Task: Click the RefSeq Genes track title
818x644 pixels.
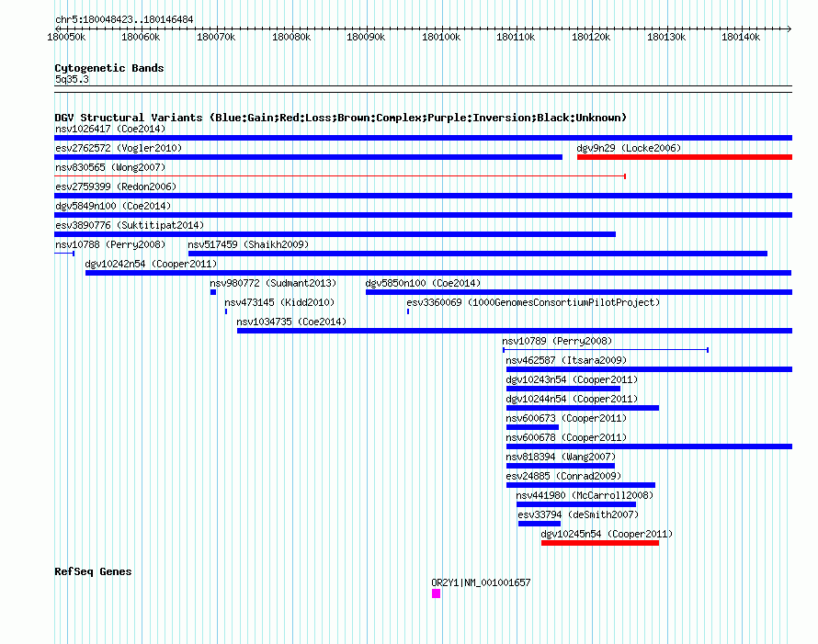Action: [93, 571]
